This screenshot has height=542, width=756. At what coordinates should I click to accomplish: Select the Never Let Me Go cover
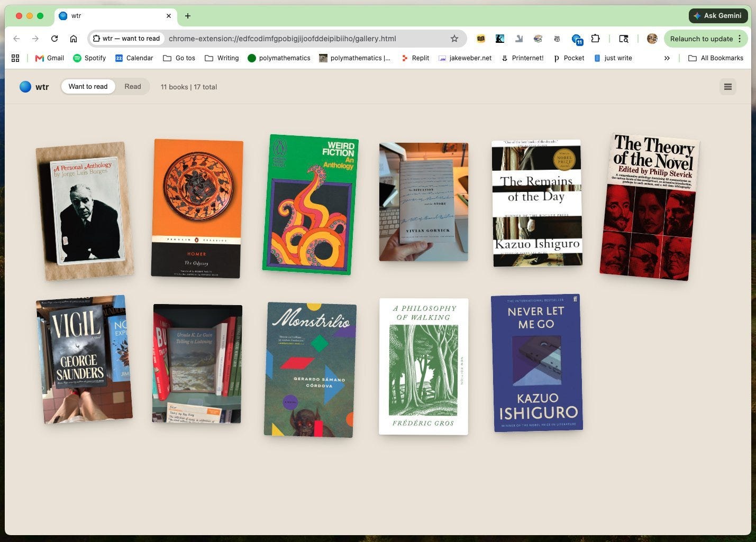point(537,363)
